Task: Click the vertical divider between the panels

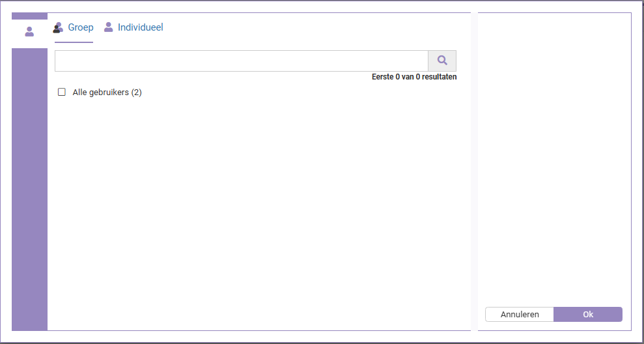Action: 475,169
